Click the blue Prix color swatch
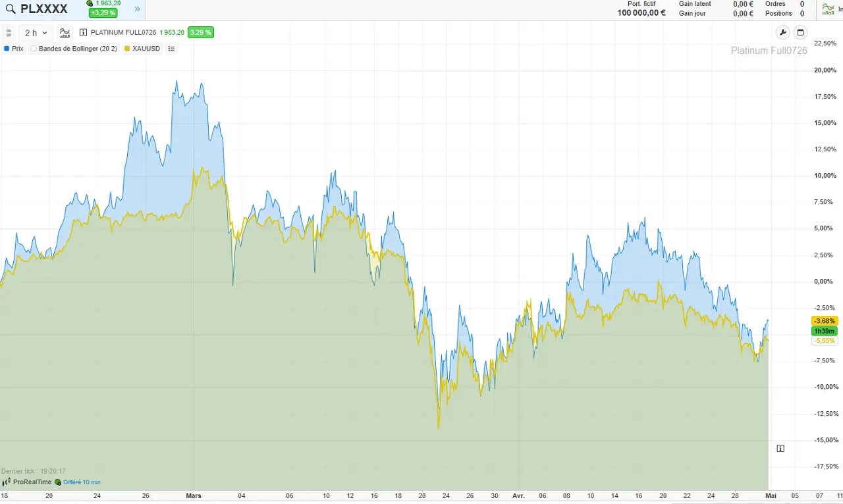The image size is (843, 504). tap(7, 49)
